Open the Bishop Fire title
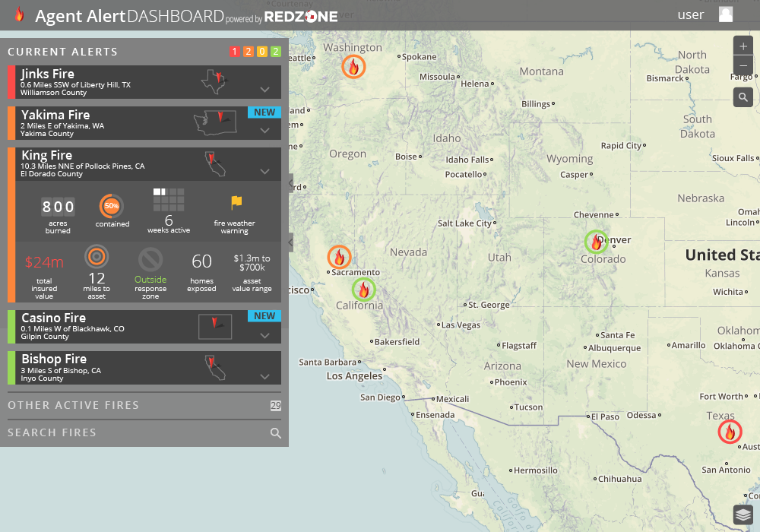Screen dimensions: 760x532 tap(54, 359)
